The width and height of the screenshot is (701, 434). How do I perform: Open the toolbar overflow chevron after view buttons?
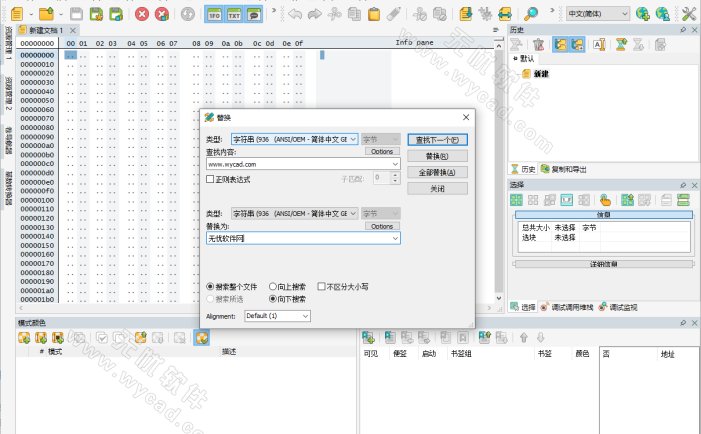pos(274,10)
